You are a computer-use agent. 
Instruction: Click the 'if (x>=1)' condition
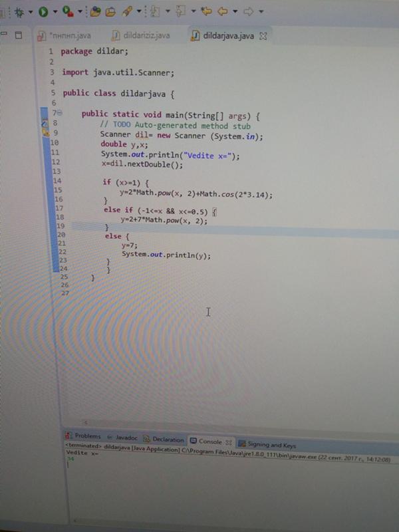coord(126,183)
